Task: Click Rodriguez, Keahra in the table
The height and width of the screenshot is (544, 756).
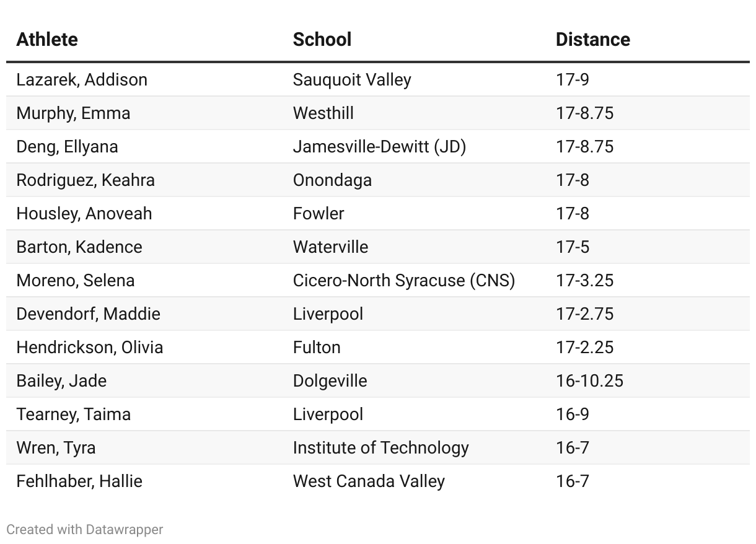Action: [86, 180]
